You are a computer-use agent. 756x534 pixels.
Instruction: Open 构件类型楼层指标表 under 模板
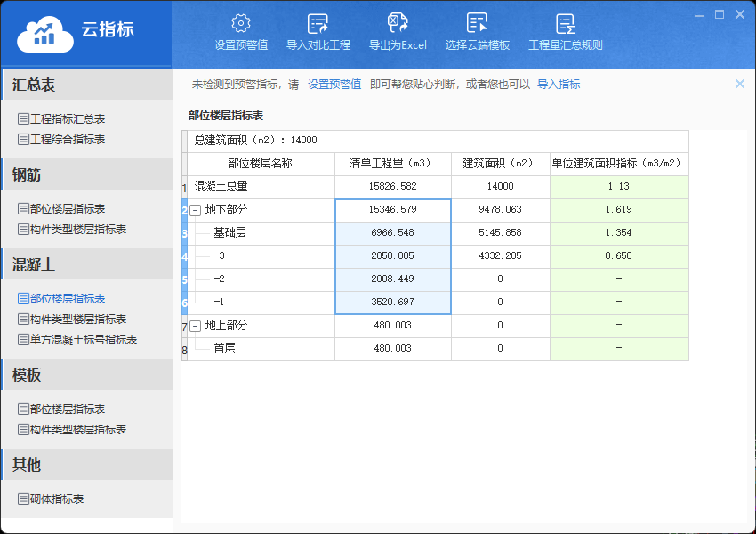pyautogui.click(x=72, y=429)
